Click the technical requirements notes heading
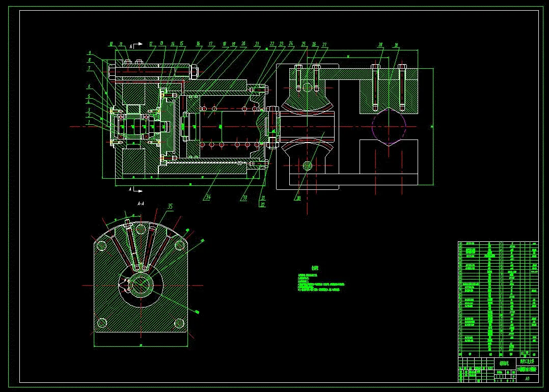 click(x=315, y=268)
